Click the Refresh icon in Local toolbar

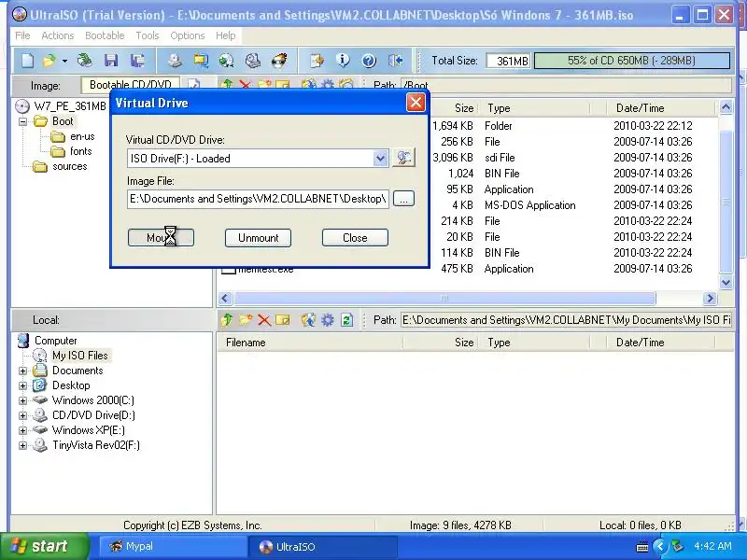pyautogui.click(x=346, y=320)
